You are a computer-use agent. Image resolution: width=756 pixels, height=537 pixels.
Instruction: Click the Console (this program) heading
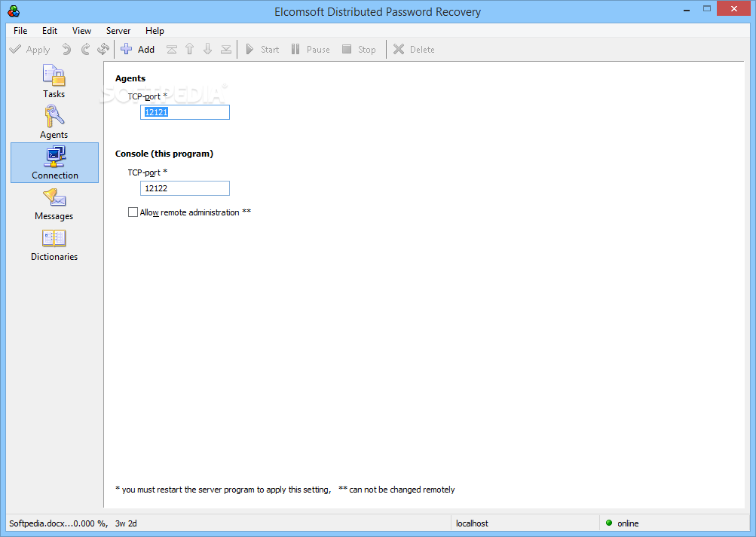point(164,154)
